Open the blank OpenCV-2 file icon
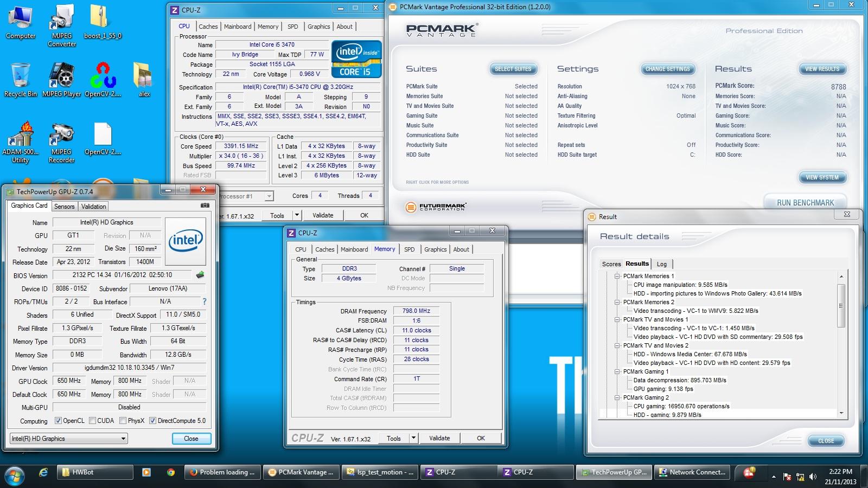This screenshot has height=488, width=868. tap(103, 138)
